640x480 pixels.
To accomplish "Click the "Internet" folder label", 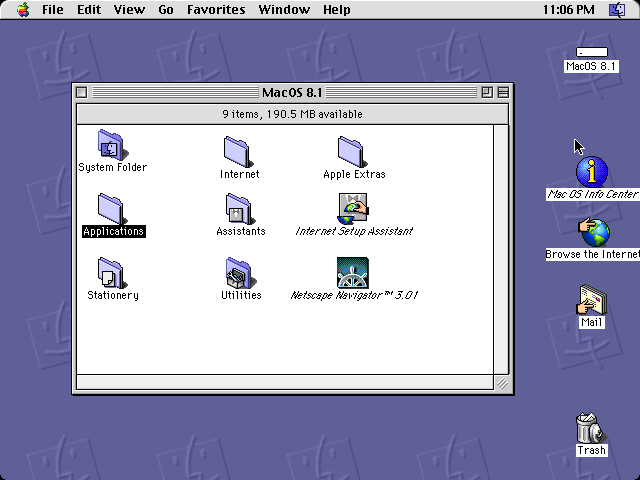I will coord(240,174).
